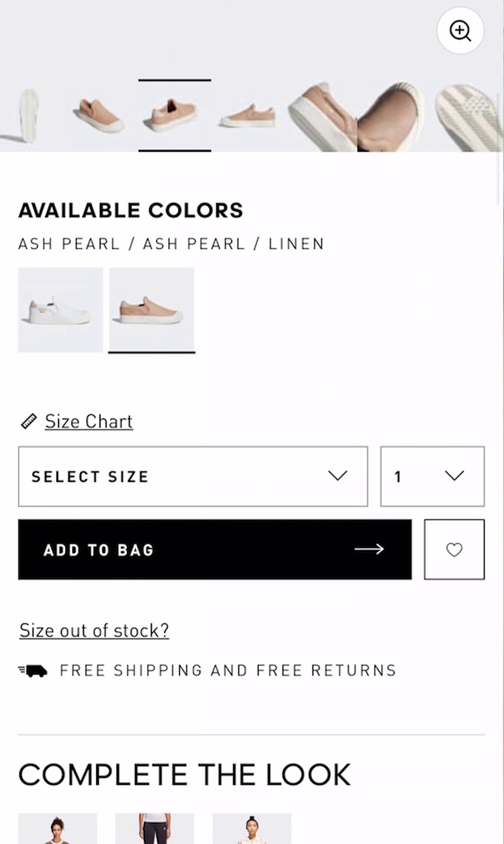Select the white shoe color swatch
Image resolution: width=504 pixels, height=844 pixels.
tap(60, 310)
